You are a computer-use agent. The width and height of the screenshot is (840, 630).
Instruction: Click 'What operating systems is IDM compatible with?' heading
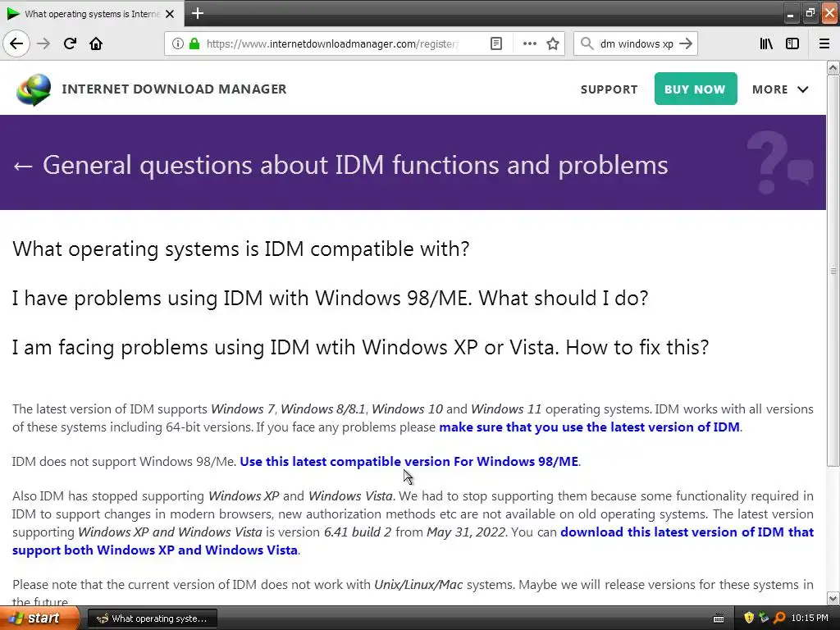241,249
